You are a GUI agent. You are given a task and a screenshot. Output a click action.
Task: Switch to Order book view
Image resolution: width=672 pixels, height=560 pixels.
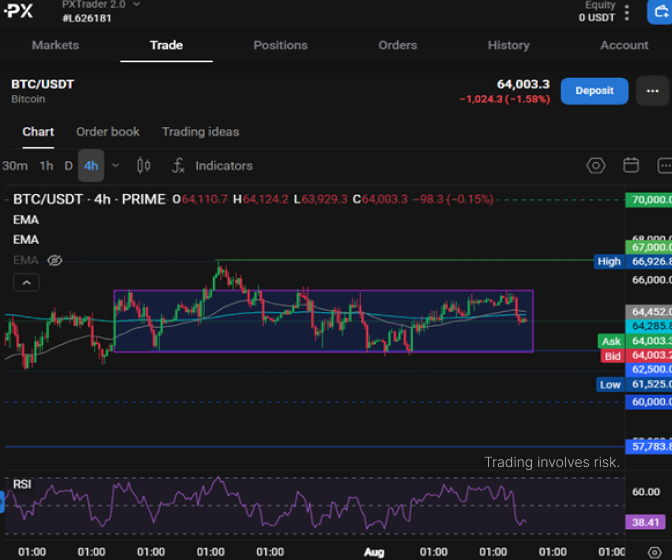(x=108, y=132)
